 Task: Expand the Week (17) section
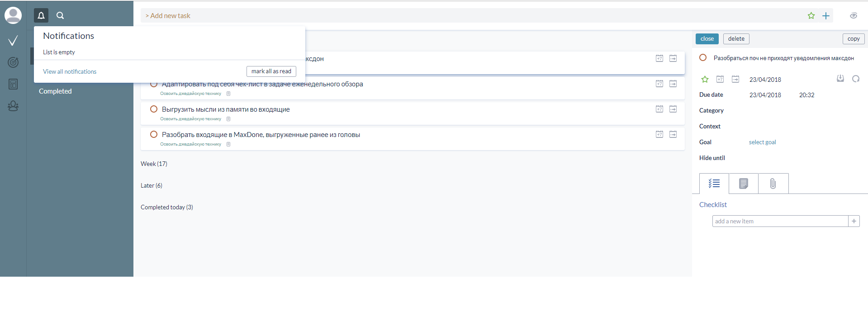tap(154, 164)
